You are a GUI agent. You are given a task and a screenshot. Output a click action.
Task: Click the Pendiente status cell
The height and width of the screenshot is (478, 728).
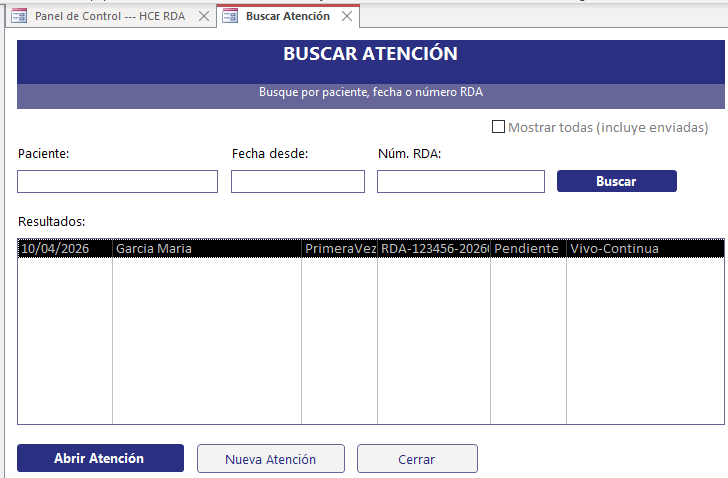(527, 249)
